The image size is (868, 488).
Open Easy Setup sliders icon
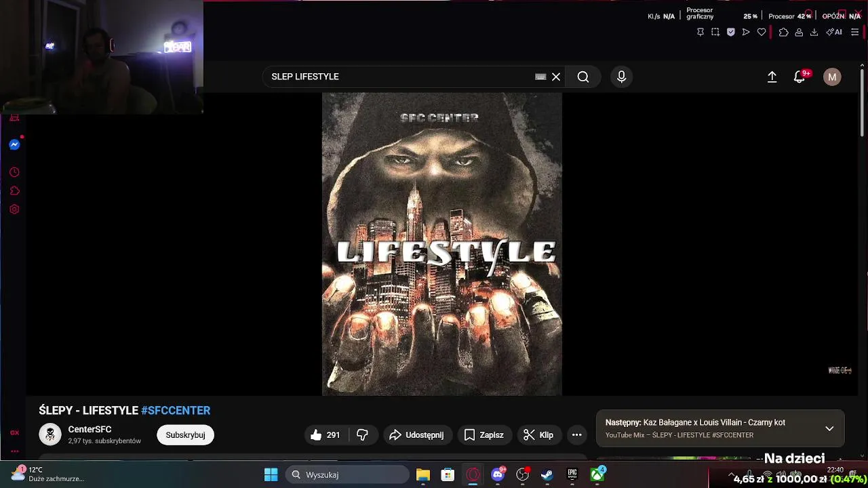point(854,32)
